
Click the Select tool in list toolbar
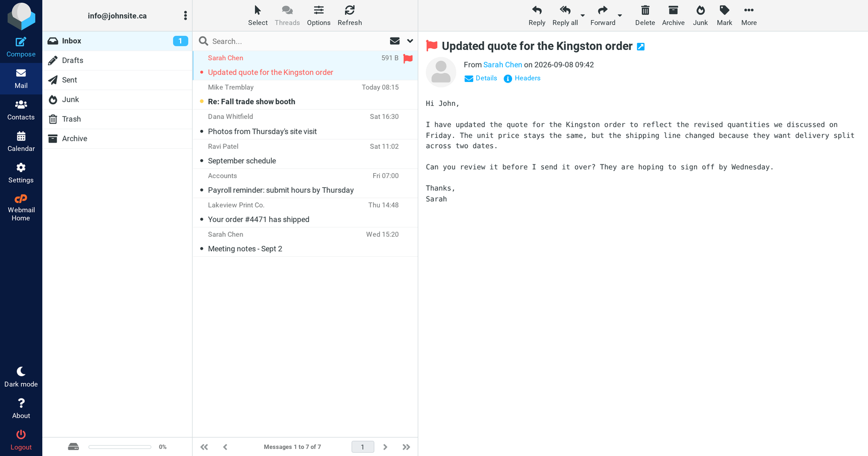[258, 16]
